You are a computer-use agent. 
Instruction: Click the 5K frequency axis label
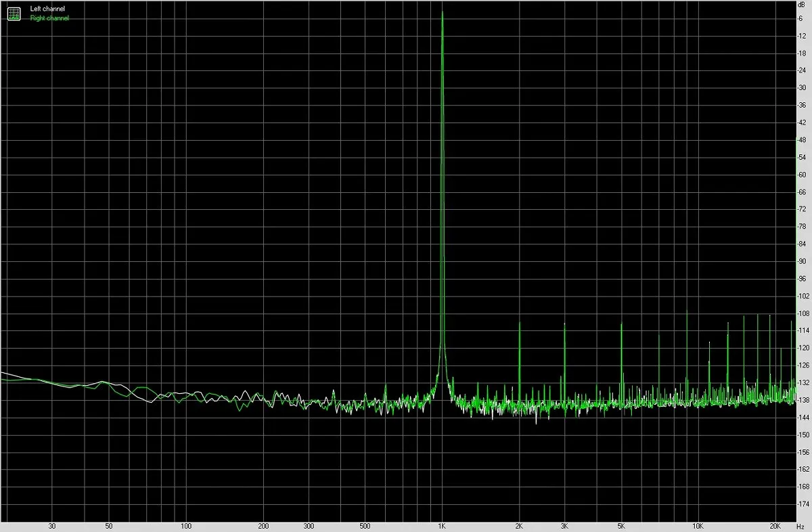(x=621, y=525)
